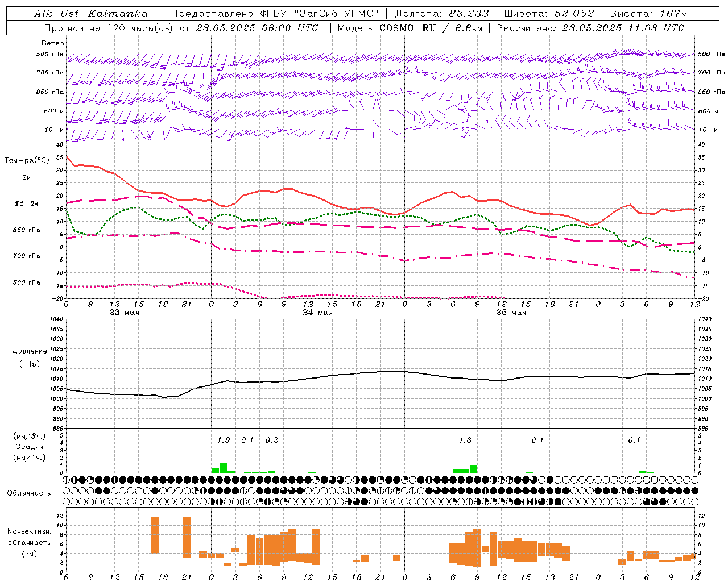Screen dimensions: 728x582
Task: Click the 700 гПа temperature legend label
Action: click(x=27, y=256)
